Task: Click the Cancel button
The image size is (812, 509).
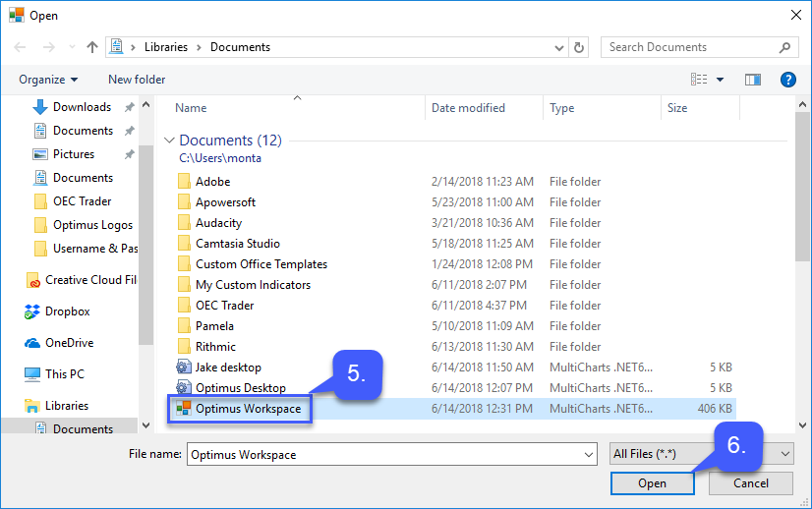Action: point(751,483)
